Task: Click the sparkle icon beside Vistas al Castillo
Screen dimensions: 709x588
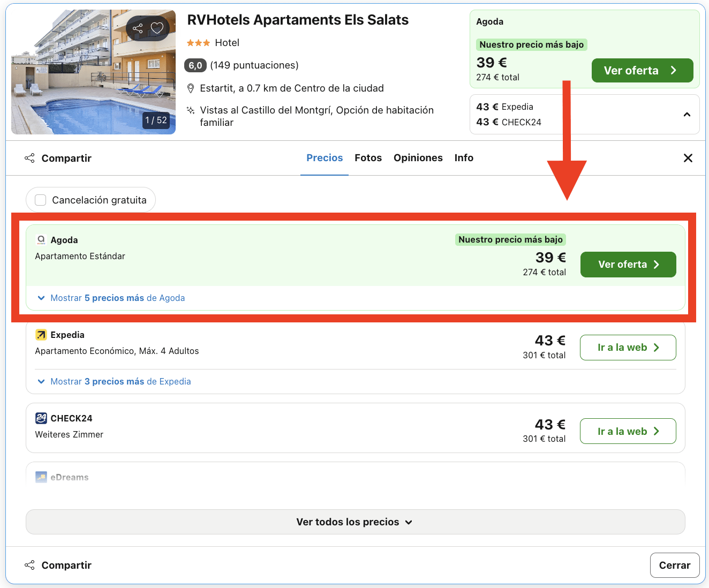Action: (191, 110)
